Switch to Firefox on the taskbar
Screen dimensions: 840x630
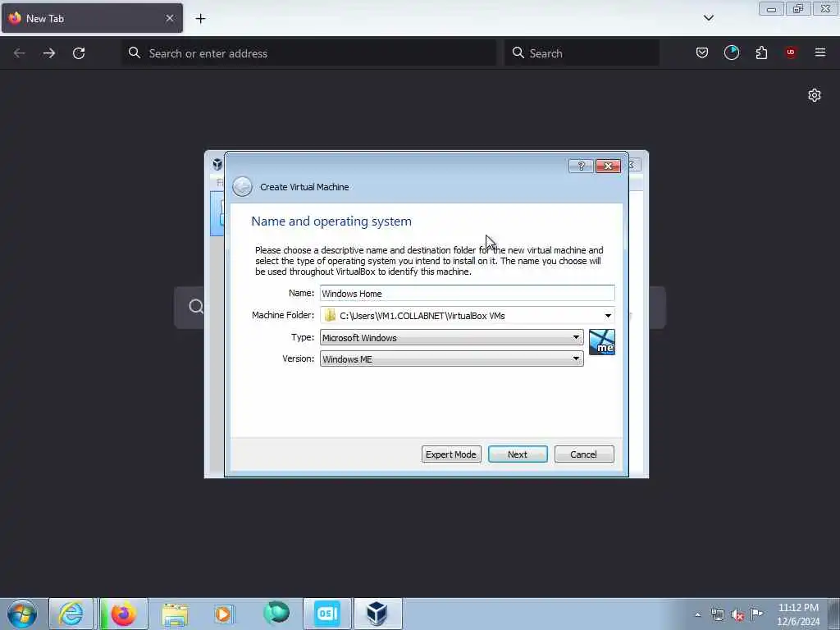pyautogui.click(x=123, y=614)
